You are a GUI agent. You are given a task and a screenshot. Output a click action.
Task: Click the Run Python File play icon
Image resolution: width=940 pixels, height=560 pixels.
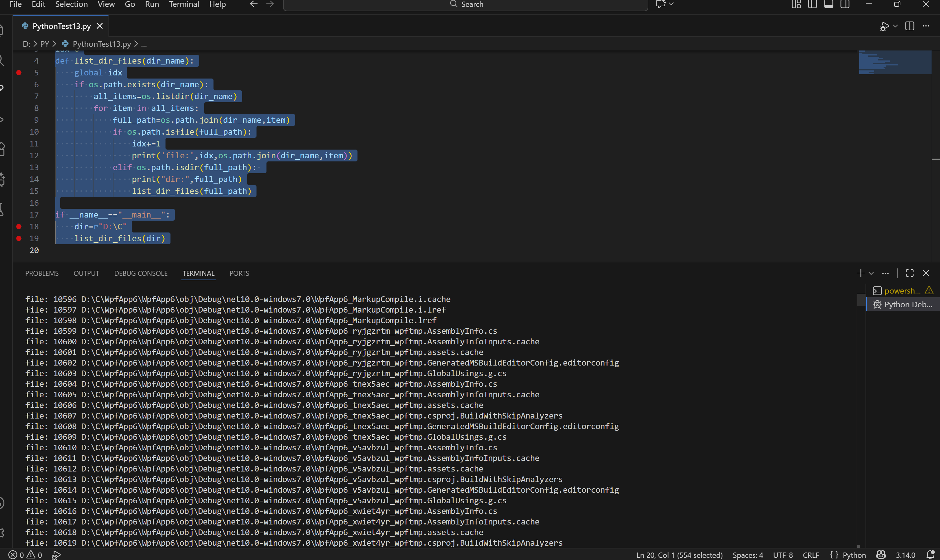[884, 26]
